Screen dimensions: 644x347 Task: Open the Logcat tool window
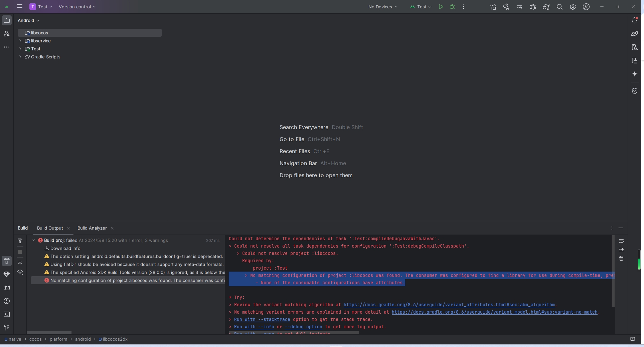coord(7,288)
